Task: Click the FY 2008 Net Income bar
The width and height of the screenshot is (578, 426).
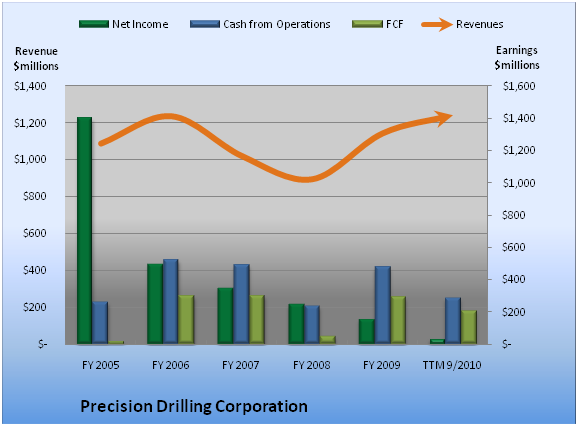Action: (296, 324)
